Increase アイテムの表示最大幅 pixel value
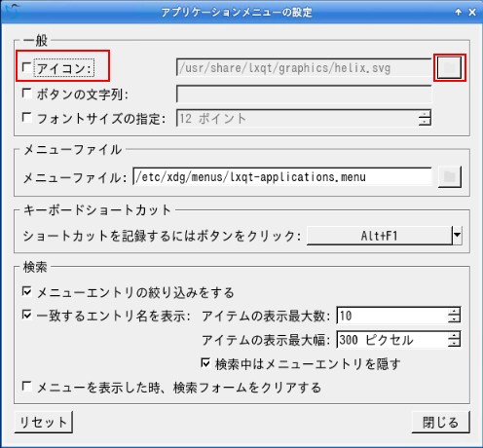The height and width of the screenshot is (448, 483). [x=455, y=336]
